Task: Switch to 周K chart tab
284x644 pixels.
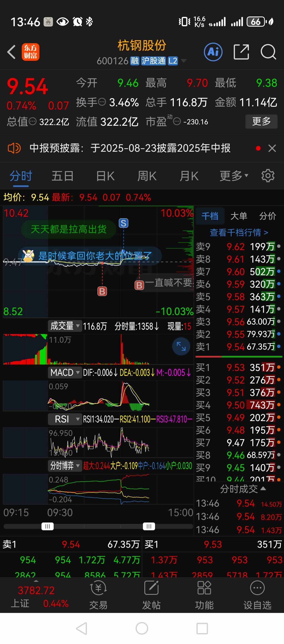Action: click(147, 176)
